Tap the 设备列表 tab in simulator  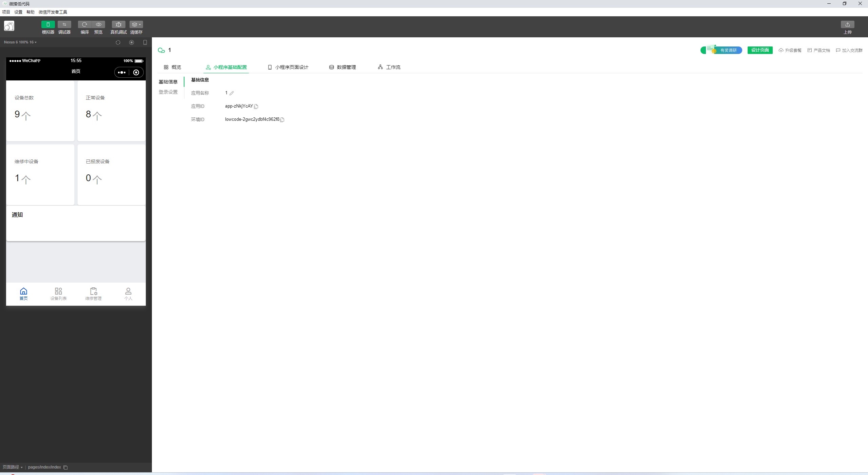point(58,294)
